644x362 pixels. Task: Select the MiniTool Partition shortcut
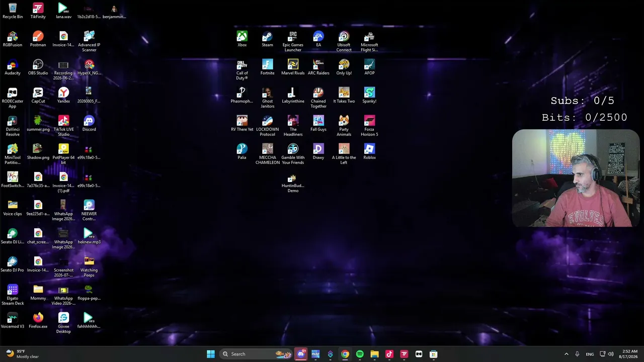click(x=13, y=154)
